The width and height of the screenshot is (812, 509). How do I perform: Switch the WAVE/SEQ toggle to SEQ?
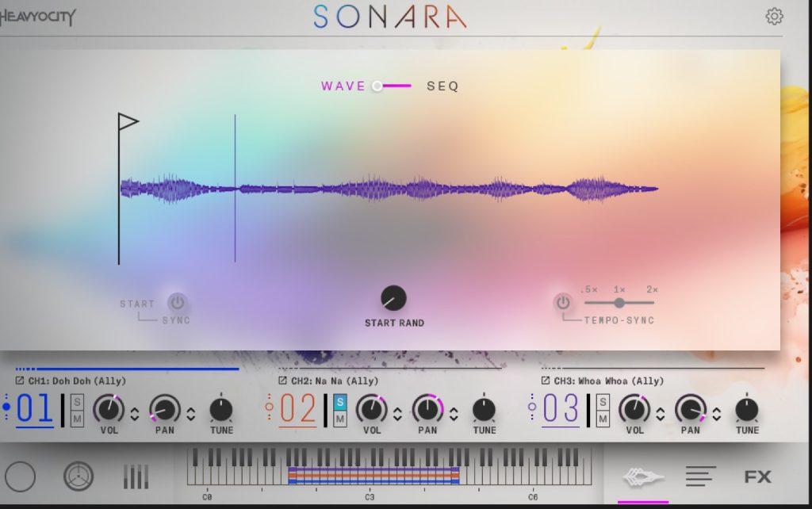click(442, 86)
